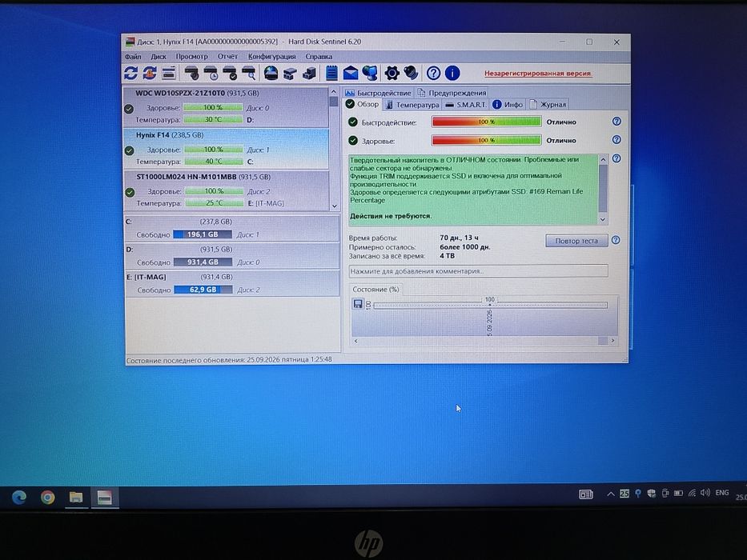
Task: Click the help icon next to Повтор теста
Action: point(616,240)
